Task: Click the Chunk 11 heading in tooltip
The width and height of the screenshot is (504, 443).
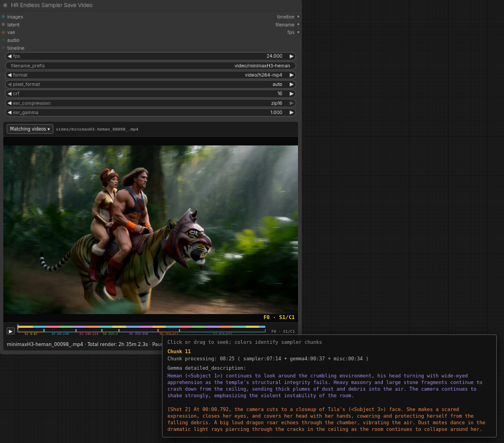Action: point(179,352)
